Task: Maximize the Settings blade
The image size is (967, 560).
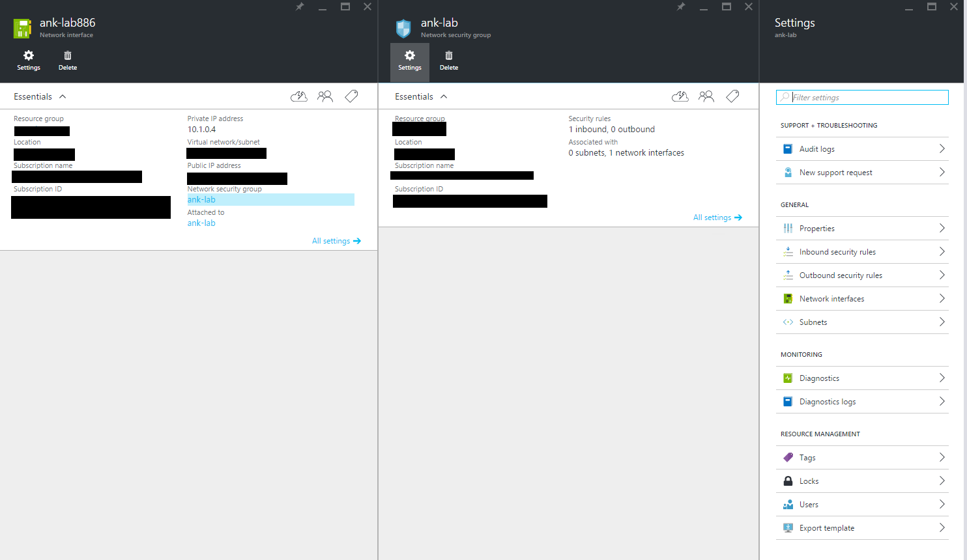Action: 932,7
